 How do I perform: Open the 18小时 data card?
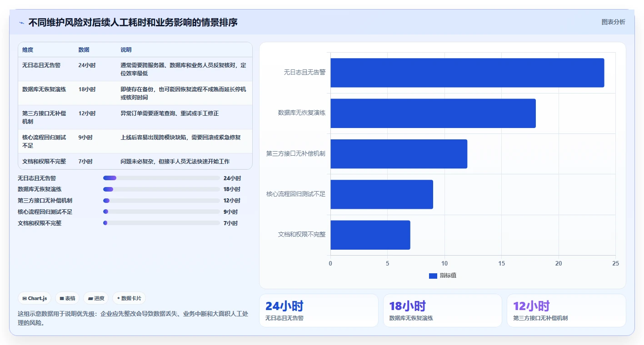[443, 310]
